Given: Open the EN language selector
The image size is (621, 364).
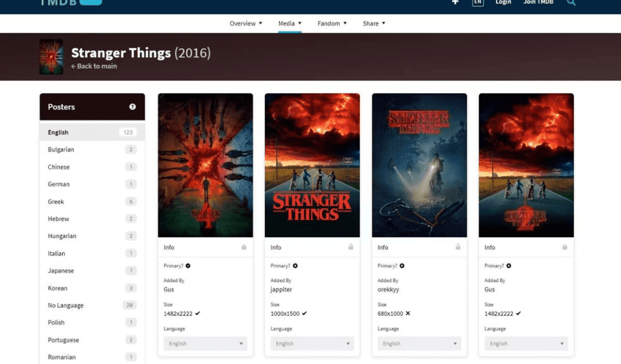Looking at the screenshot, I should click(478, 2).
